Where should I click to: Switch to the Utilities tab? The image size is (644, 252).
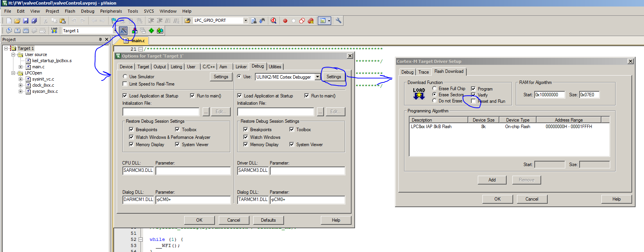[275, 67]
